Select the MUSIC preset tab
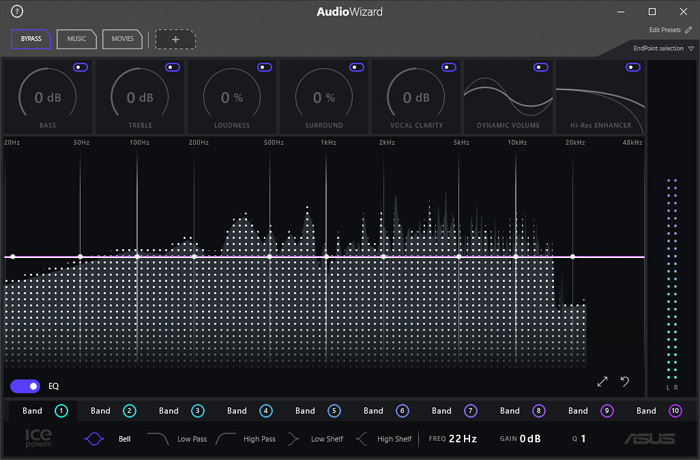 pos(76,39)
